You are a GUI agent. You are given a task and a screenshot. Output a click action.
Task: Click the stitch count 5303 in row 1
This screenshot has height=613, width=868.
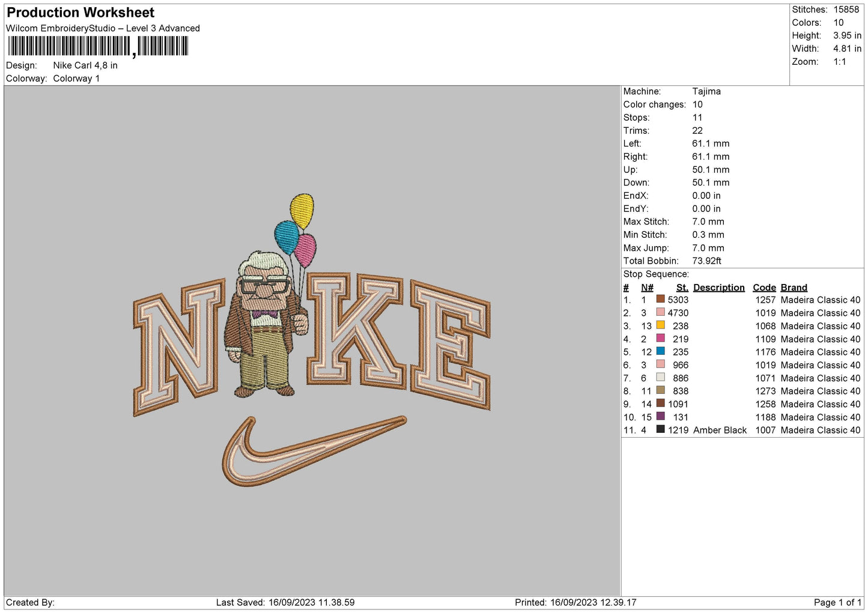(x=678, y=300)
